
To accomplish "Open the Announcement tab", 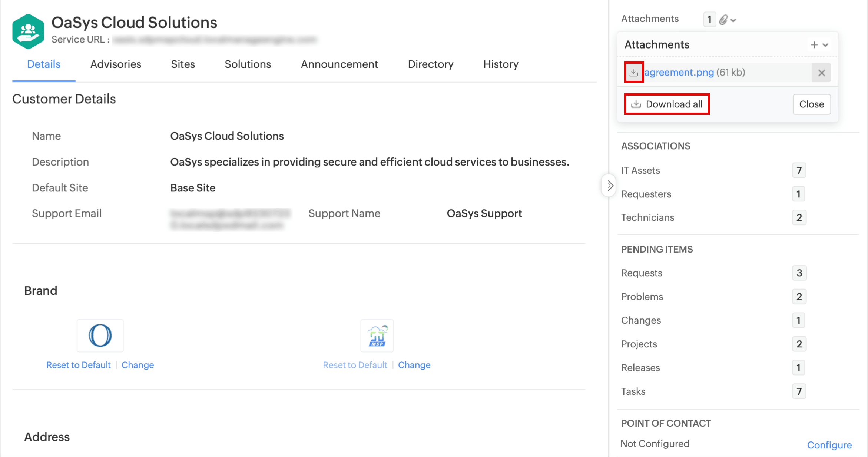I will [339, 64].
